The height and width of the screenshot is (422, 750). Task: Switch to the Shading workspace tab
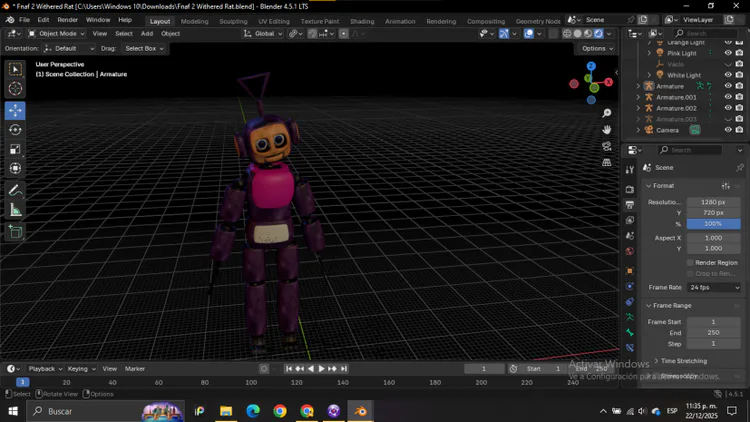pyautogui.click(x=362, y=21)
